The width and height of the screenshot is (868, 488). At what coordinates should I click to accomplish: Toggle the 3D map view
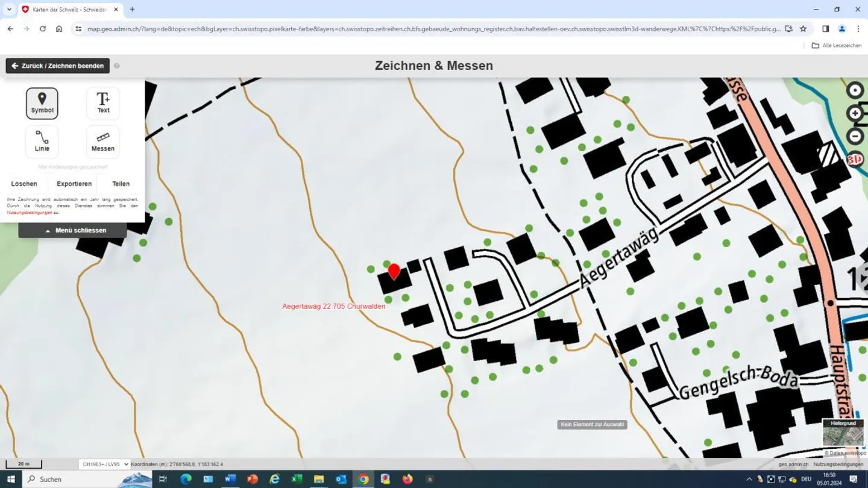855,159
